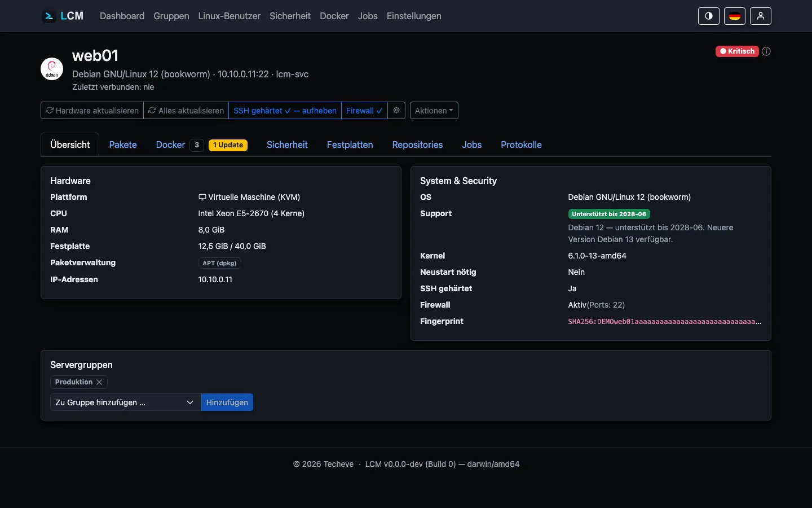The width and height of the screenshot is (812, 508).
Task: Switch to the Festplatten tab
Action: [350, 144]
